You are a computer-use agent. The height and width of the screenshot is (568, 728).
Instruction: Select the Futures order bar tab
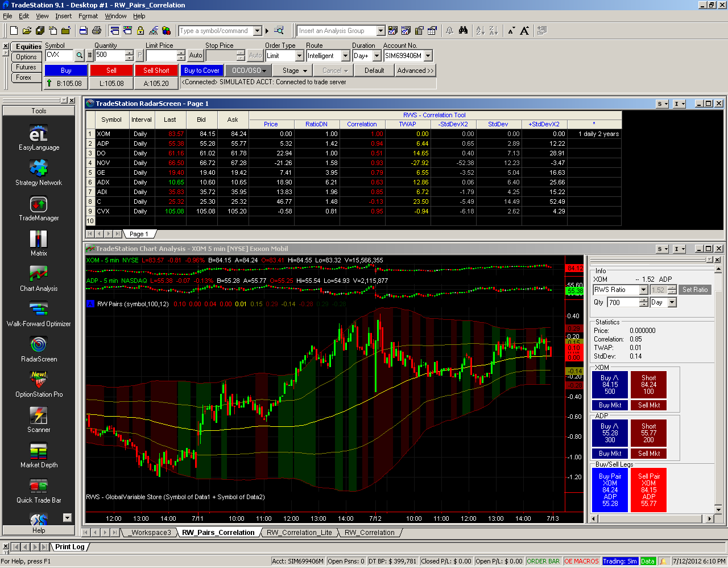26,67
